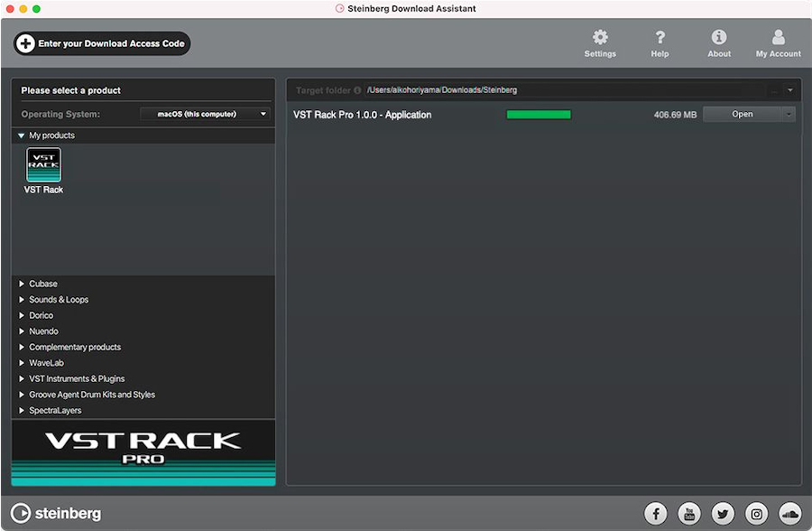Click the Help question mark icon
Screen dimensions: 812x531
point(660,42)
